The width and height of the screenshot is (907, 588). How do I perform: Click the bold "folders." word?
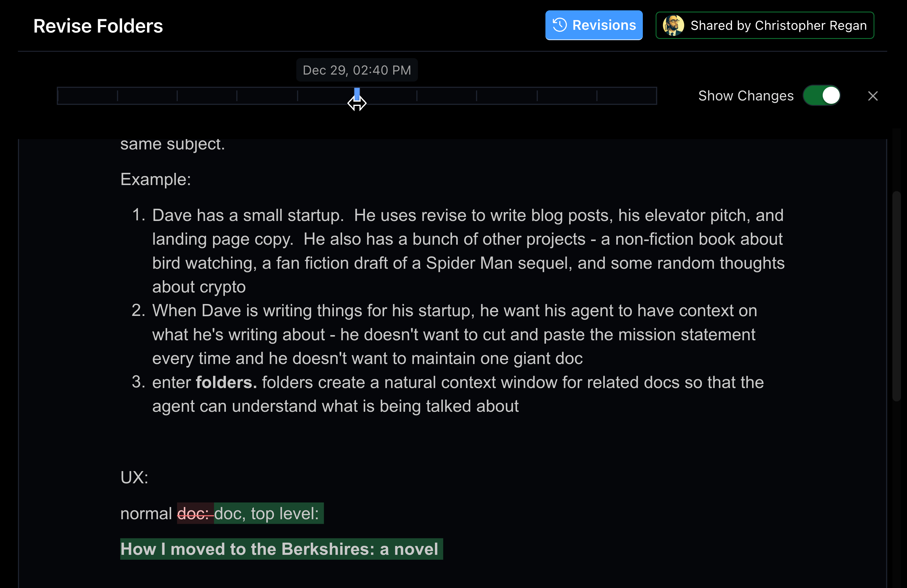226,382
